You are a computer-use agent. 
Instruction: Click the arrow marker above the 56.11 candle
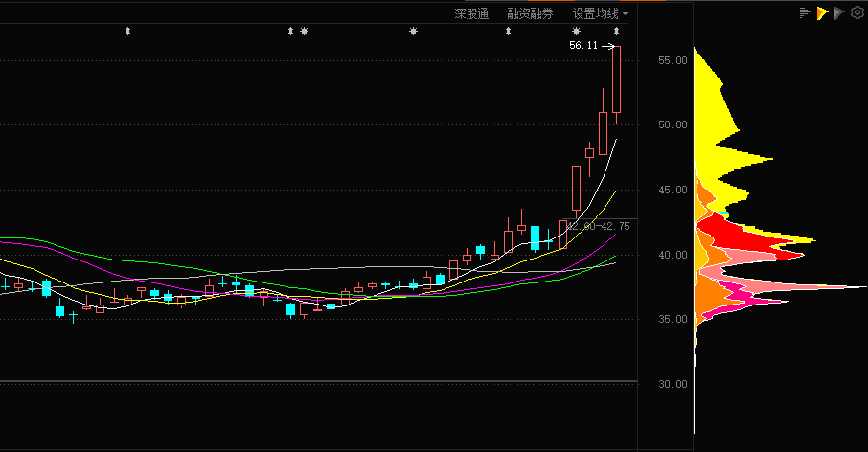pyautogui.click(x=616, y=32)
